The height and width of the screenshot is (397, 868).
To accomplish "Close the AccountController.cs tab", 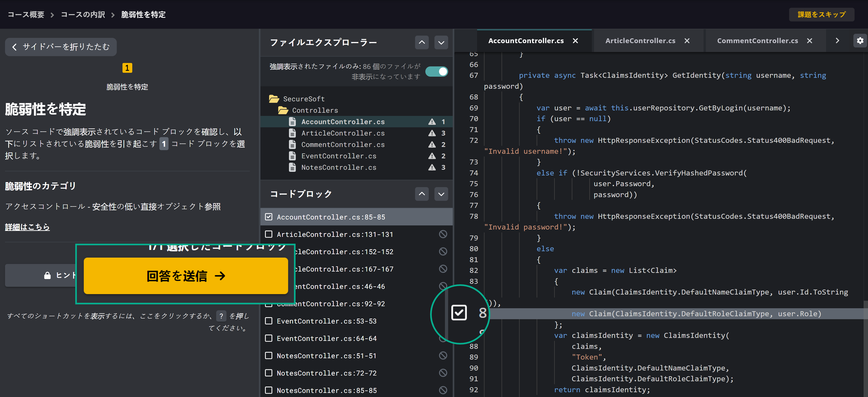I will (x=575, y=41).
